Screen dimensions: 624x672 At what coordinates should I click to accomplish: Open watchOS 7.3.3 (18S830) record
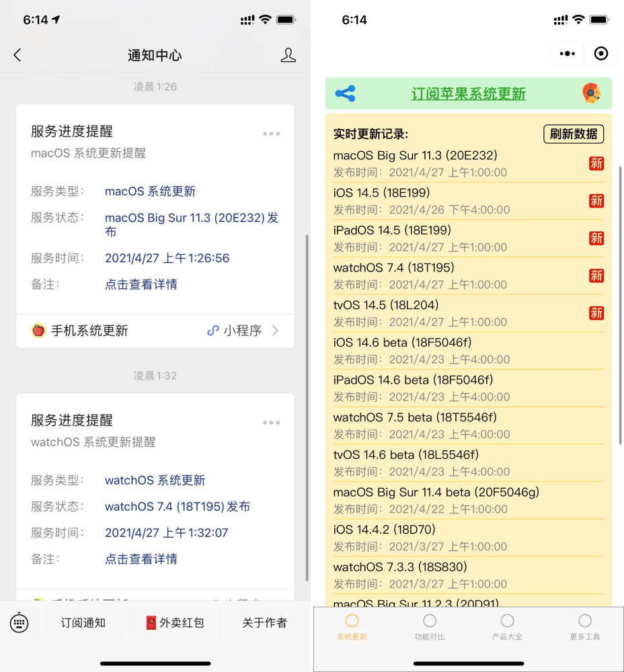pos(468,575)
